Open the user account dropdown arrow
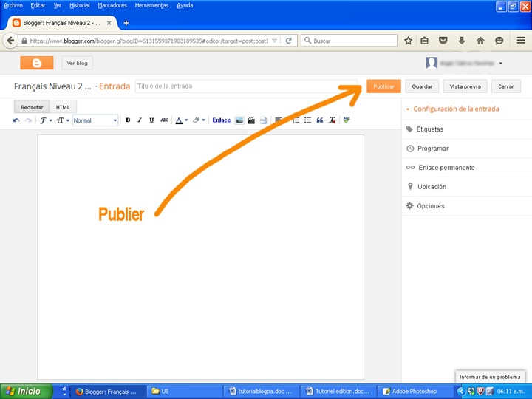 [x=501, y=63]
